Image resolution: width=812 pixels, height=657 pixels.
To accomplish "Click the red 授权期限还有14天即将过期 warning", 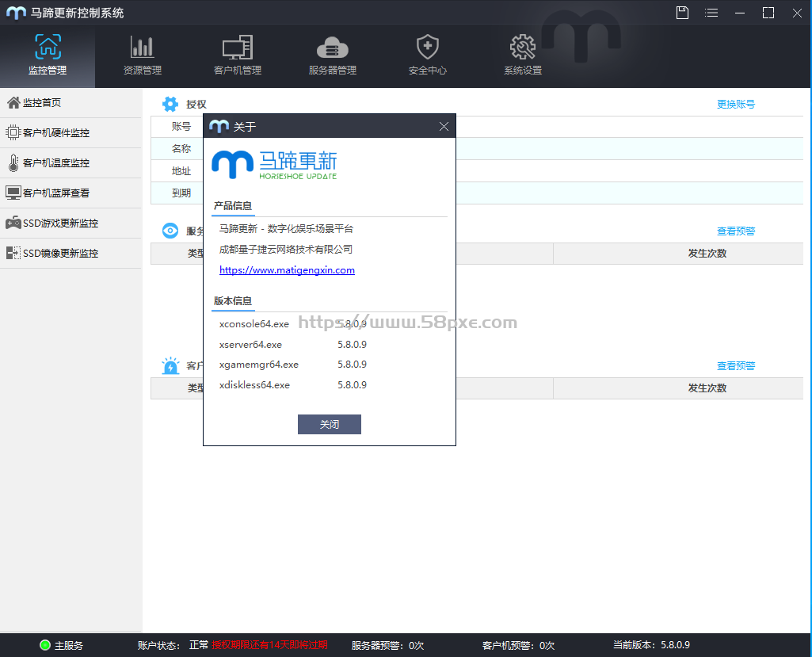I will point(269,645).
